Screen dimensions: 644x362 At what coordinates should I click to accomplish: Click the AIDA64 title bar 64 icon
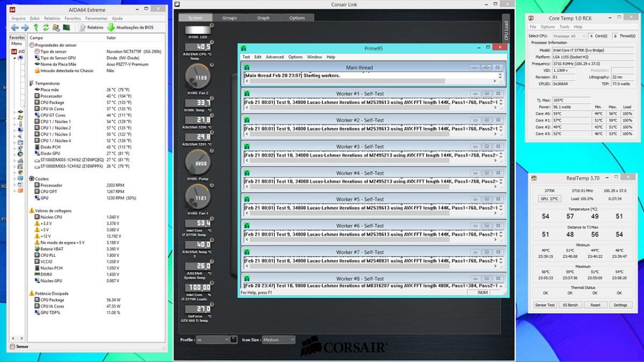coord(13,9)
